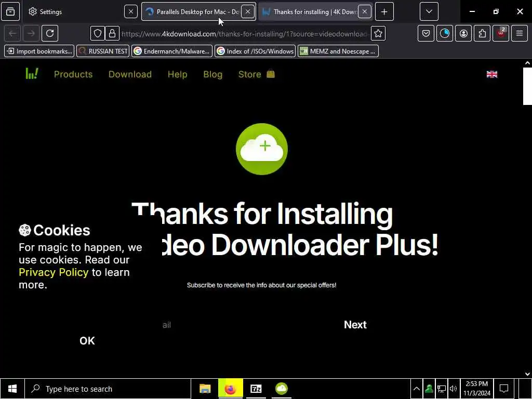Focus the 4kdownload.com address bar
This screenshot has width=532, height=399.
click(244, 34)
